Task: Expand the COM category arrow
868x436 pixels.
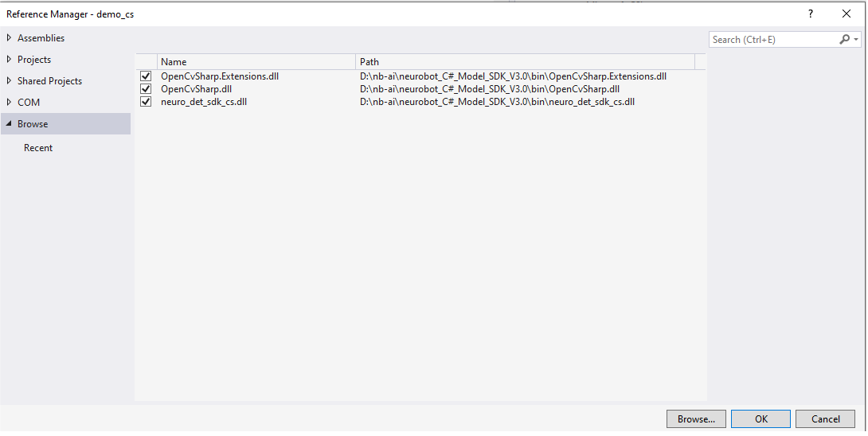Action: [9, 103]
